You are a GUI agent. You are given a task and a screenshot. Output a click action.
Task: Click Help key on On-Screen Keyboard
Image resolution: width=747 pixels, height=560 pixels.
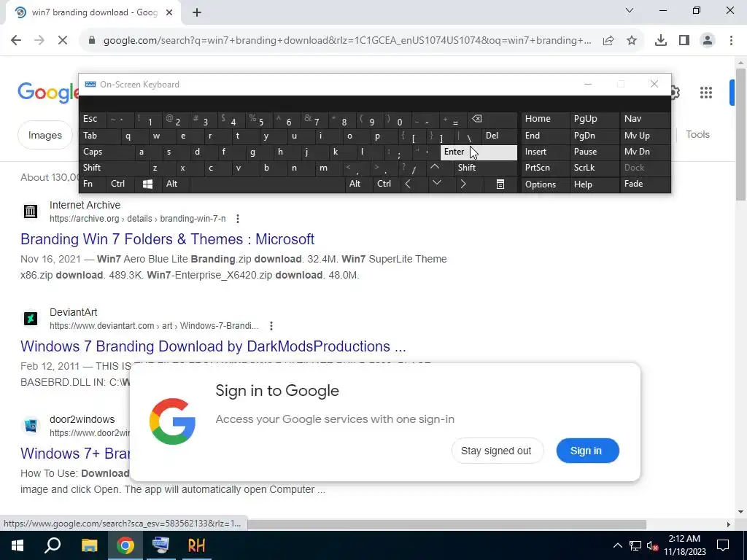594,184
